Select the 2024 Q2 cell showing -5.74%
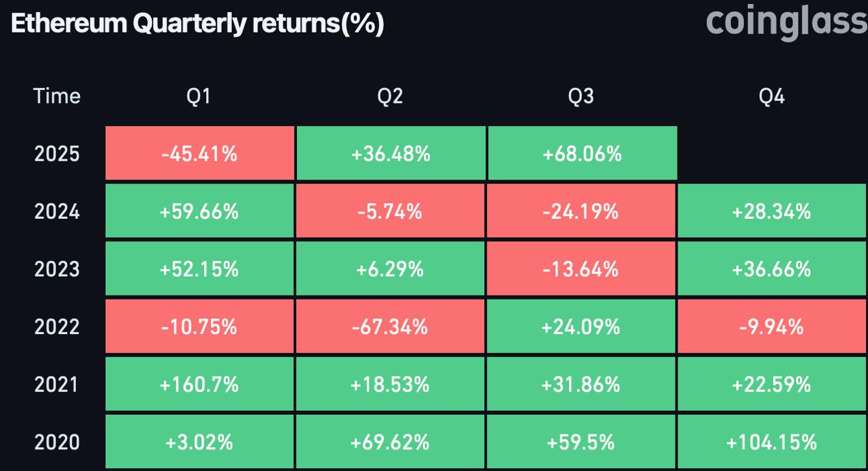This screenshot has height=471, width=868. (391, 211)
